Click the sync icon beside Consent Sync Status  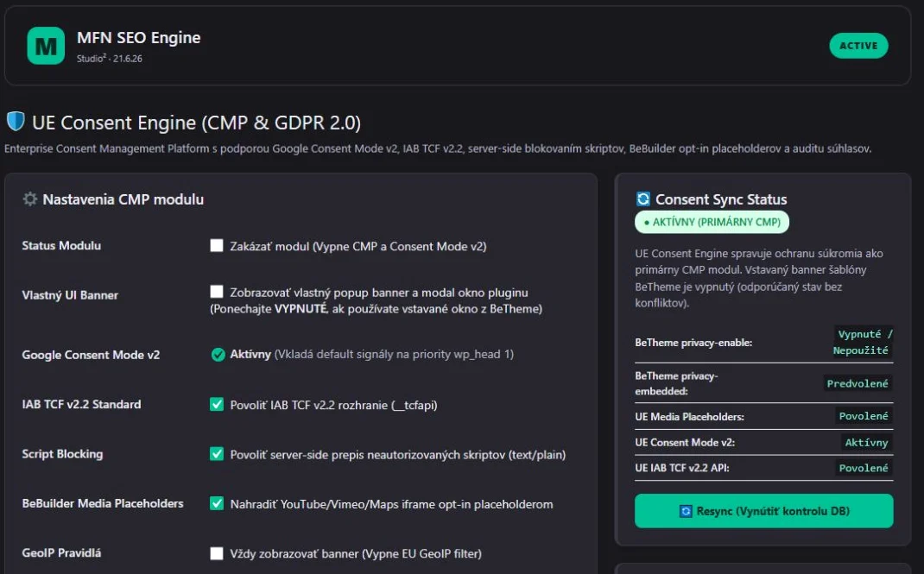(642, 199)
